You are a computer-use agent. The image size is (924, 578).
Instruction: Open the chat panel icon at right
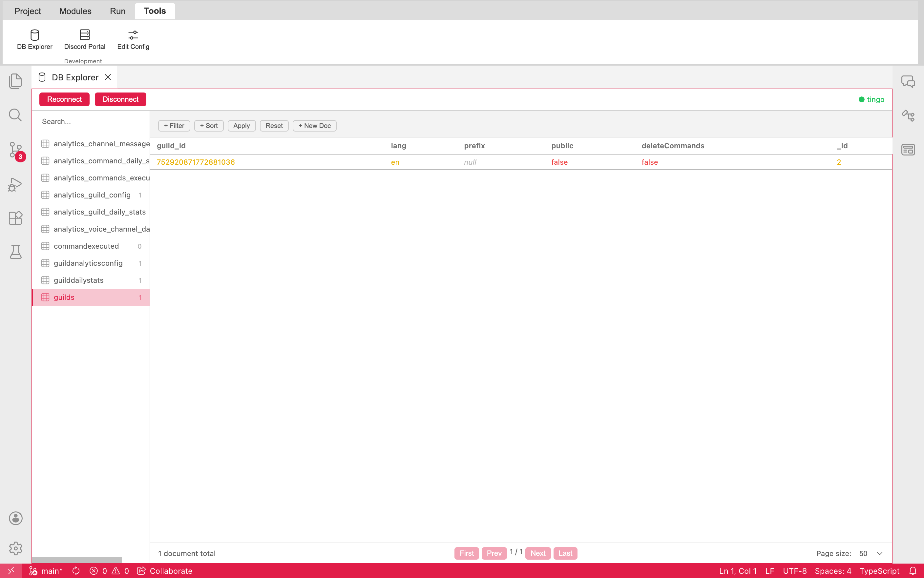(908, 81)
